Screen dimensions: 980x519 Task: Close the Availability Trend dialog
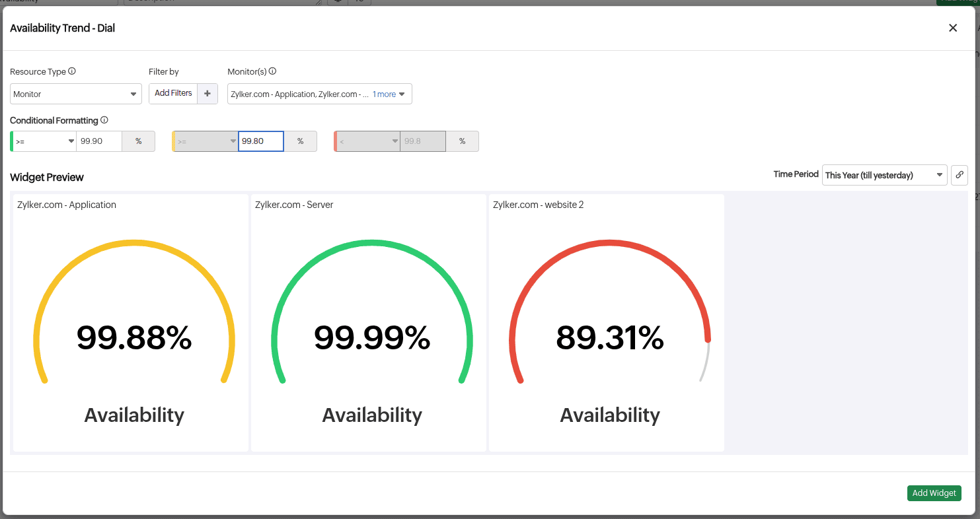tap(952, 28)
